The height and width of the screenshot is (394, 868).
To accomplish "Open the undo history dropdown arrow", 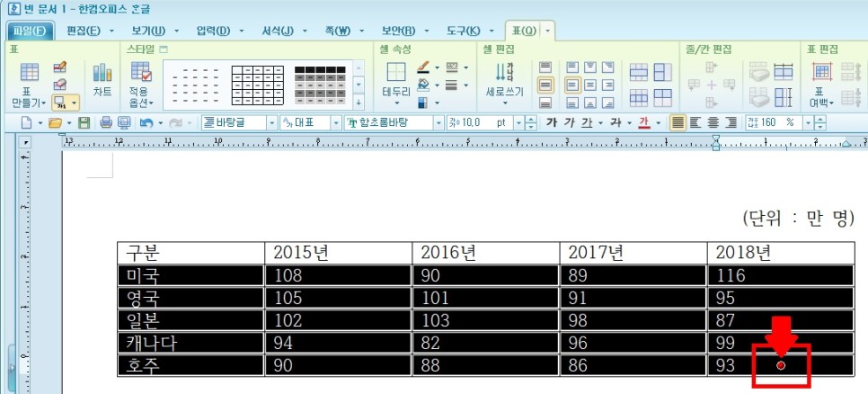I will coord(161,123).
